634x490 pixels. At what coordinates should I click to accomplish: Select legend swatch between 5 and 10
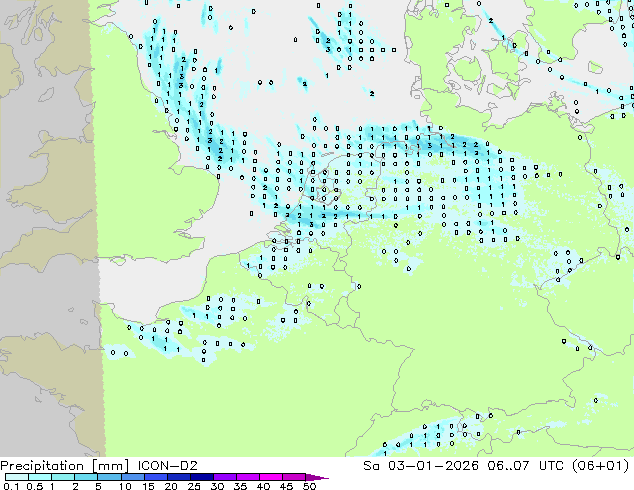tap(109, 477)
